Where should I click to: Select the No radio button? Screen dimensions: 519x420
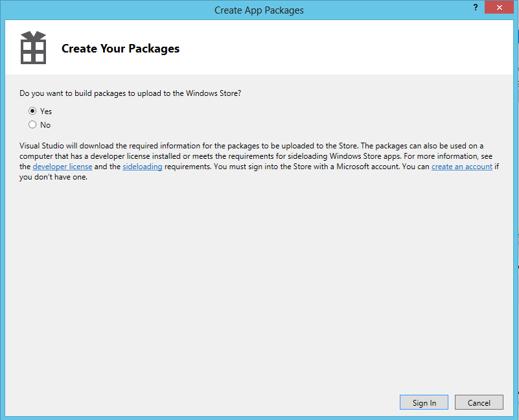(x=32, y=124)
